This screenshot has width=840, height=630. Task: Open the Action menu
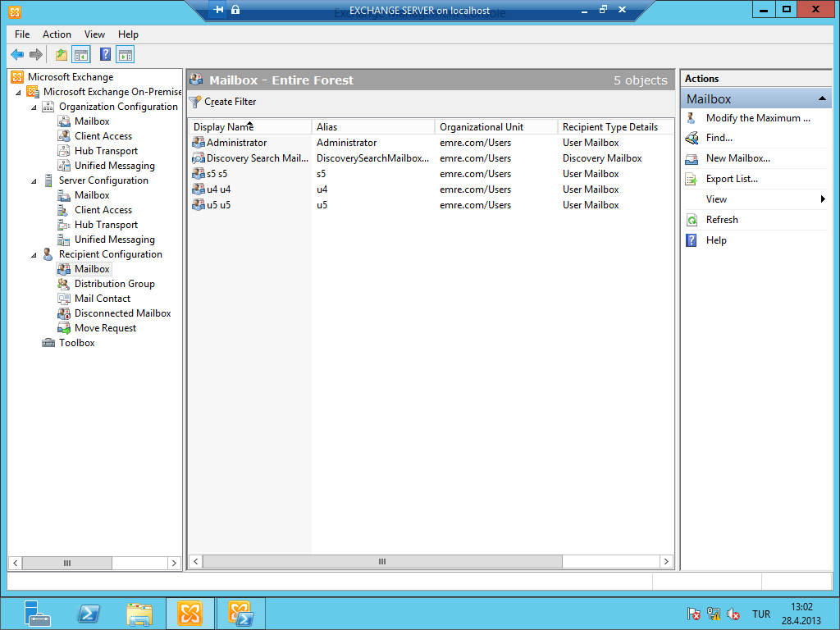57,34
